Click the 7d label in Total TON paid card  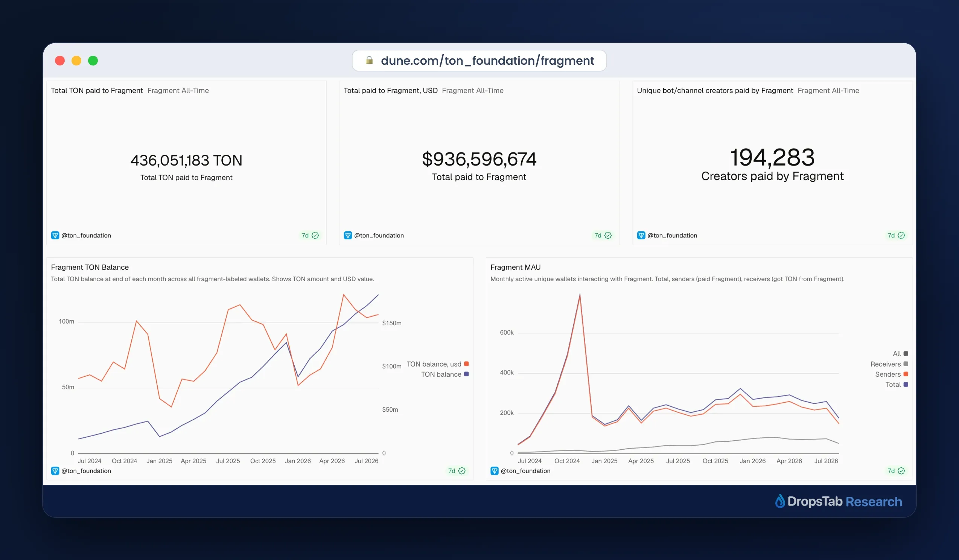pos(305,236)
